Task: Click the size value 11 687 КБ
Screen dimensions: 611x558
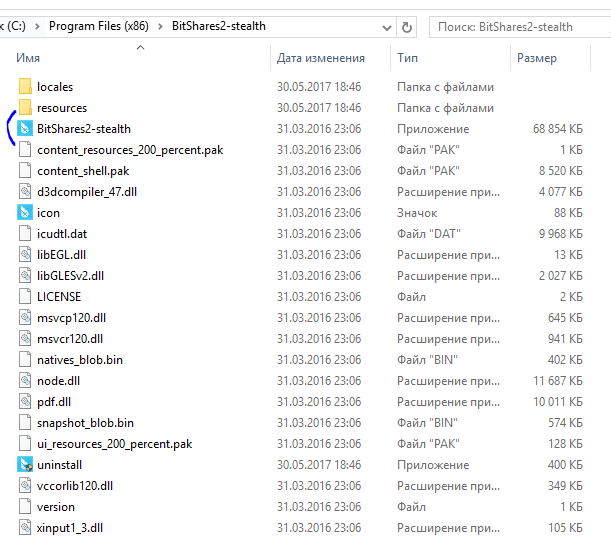Action: point(558,381)
